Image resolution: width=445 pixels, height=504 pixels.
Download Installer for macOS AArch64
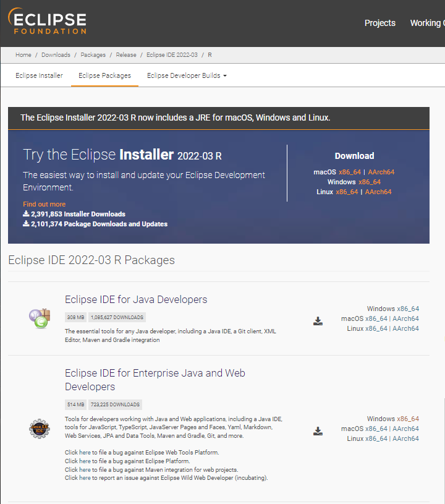coord(381,172)
